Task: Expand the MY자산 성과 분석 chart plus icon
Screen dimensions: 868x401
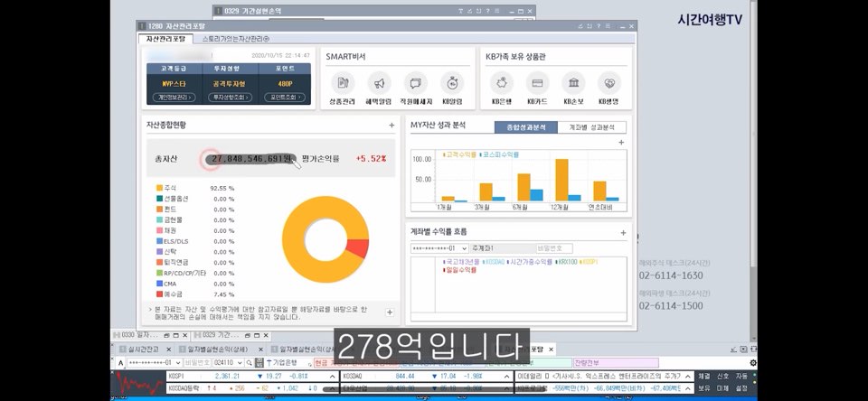Action: [x=621, y=142]
